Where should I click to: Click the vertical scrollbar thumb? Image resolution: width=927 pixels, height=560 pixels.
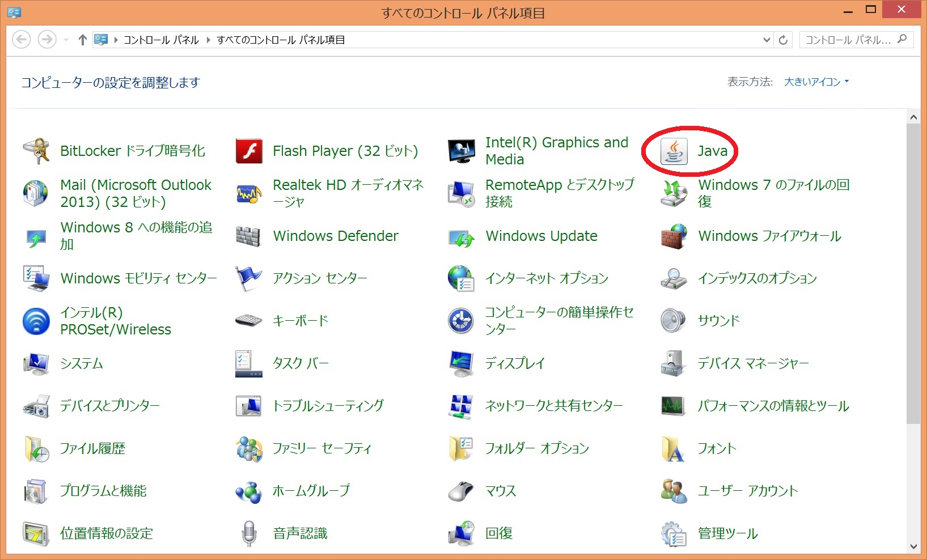[913, 274]
